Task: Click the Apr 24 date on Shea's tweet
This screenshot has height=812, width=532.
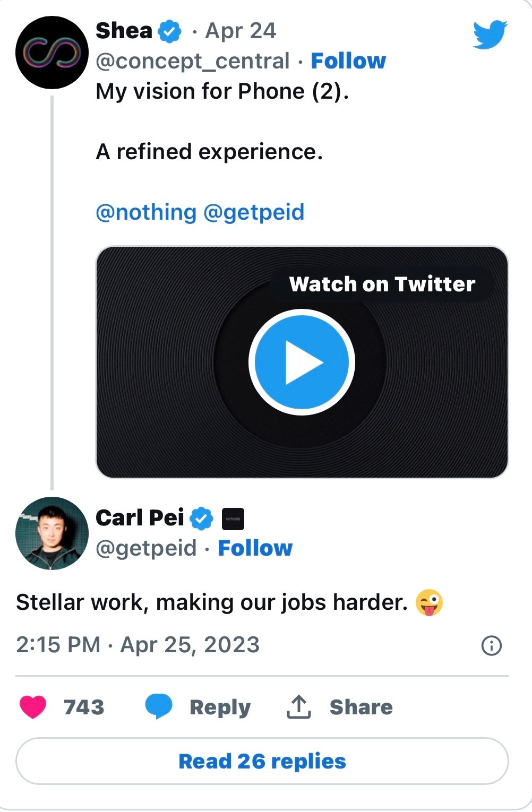Action: (x=241, y=31)
